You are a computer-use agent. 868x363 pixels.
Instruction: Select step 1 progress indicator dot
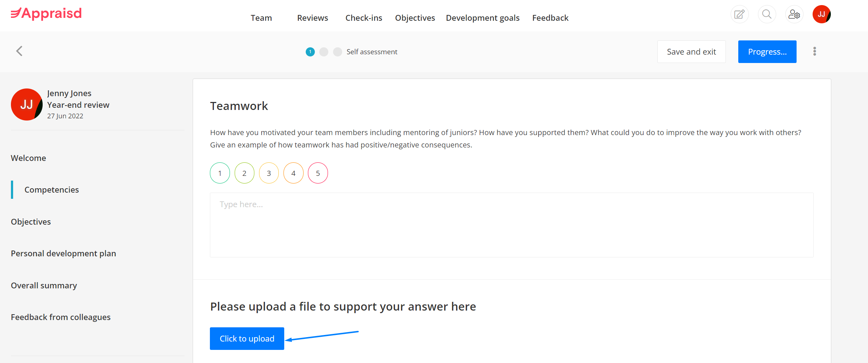click(310, 52)
